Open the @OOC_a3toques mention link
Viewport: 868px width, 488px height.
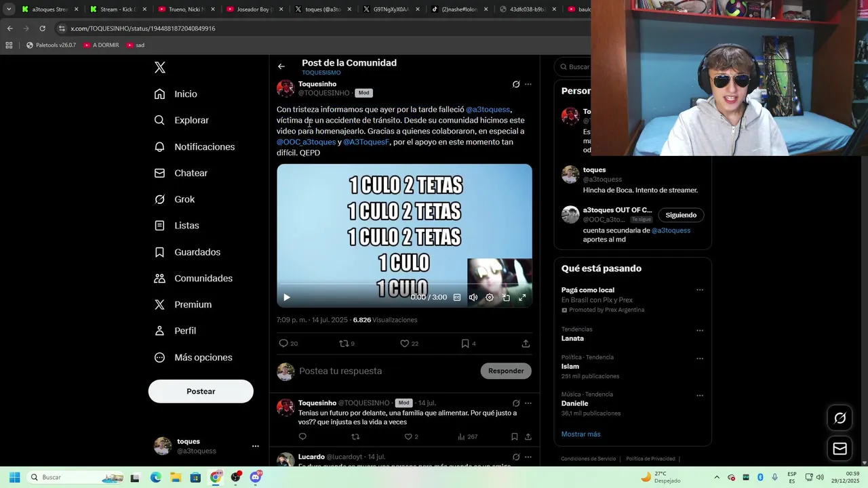coord(306,142)
